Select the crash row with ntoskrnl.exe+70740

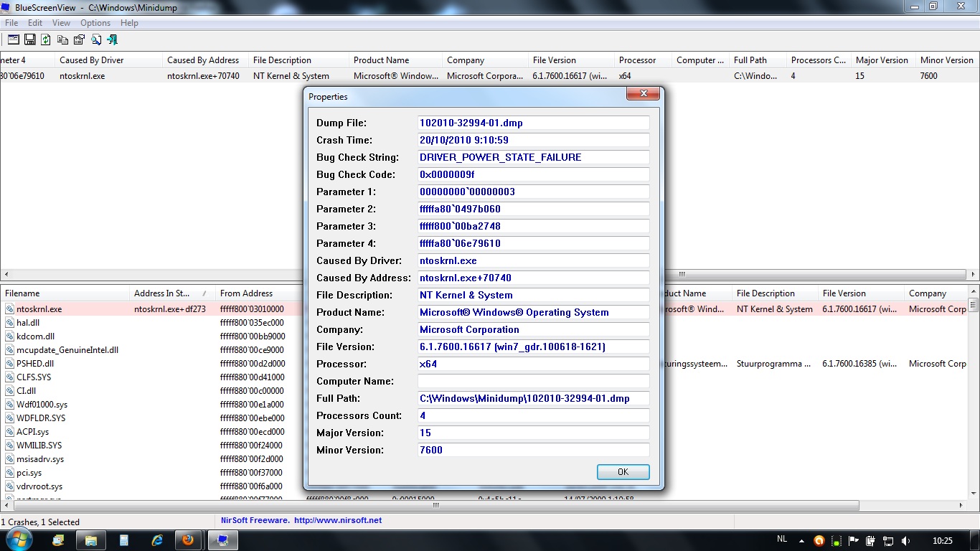tap(490, 76)
